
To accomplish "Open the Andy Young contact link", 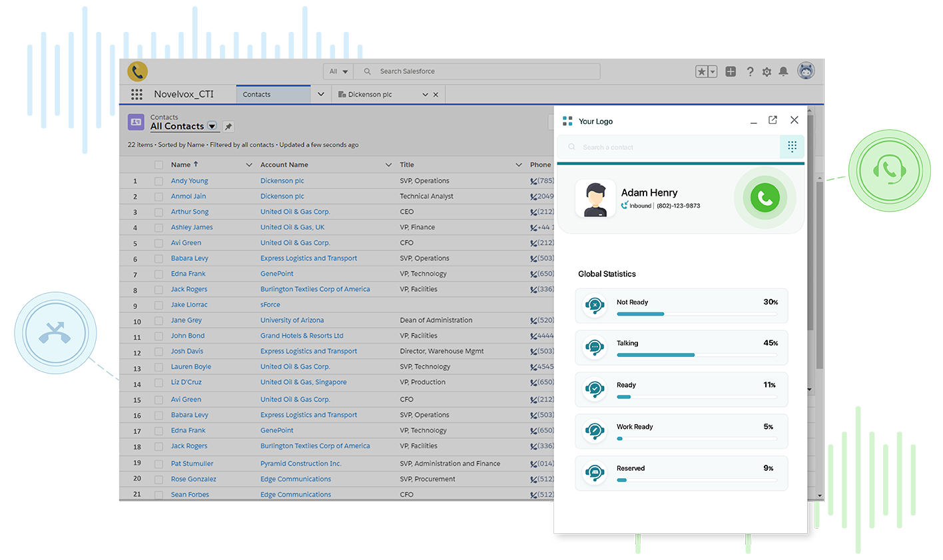I will (189, 181).
